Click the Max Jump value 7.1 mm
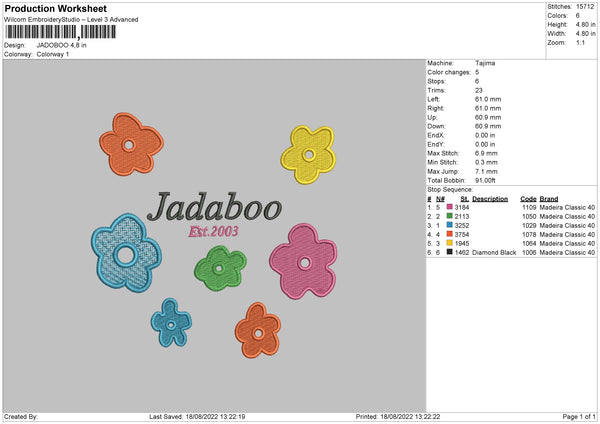This screenshot has width=600, height=424. tap(486, 171)
